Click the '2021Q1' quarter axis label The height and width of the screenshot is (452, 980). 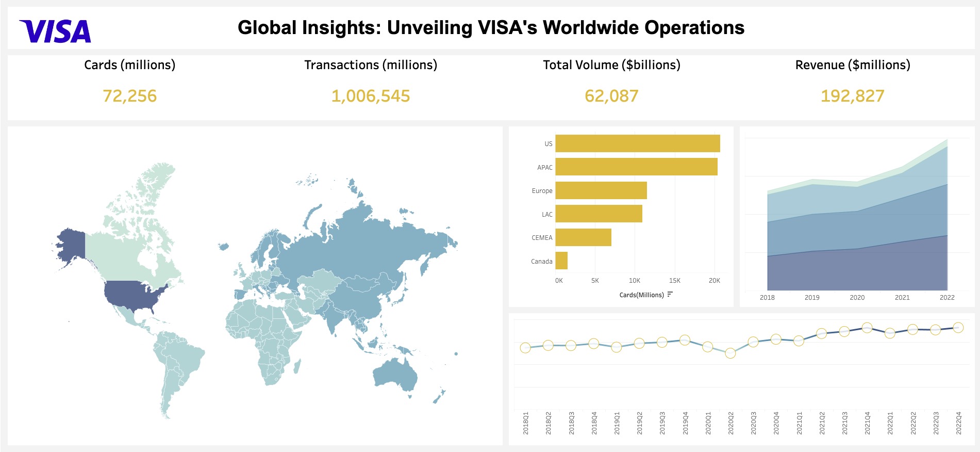[799, 423]
